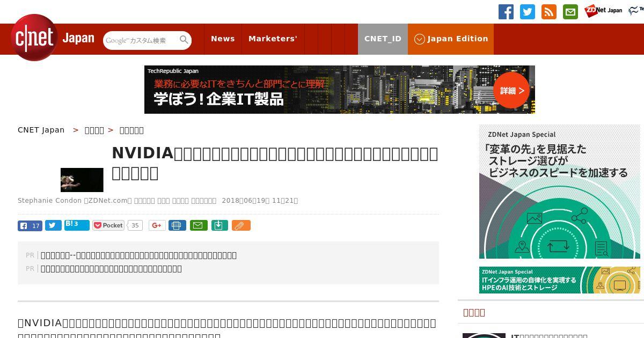Share article on Google+
Screen dimensions: 644x338
coord(157,225)
